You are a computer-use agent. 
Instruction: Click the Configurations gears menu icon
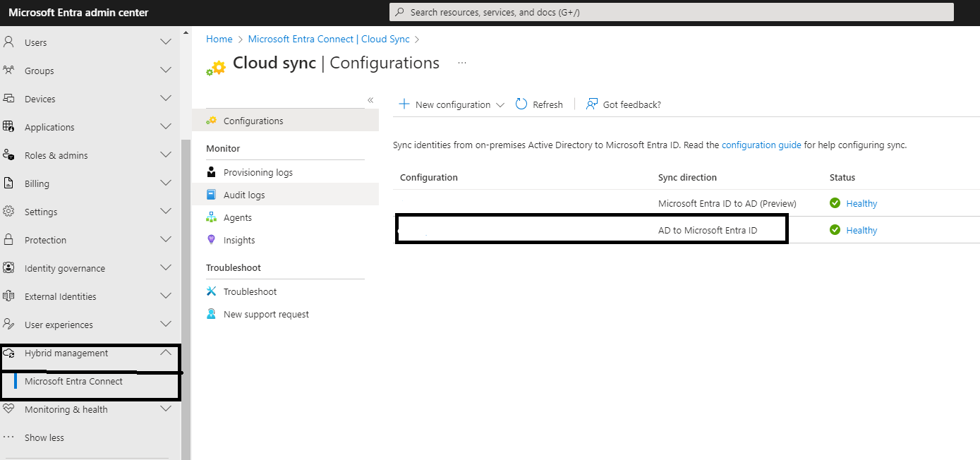pos(212,121)
